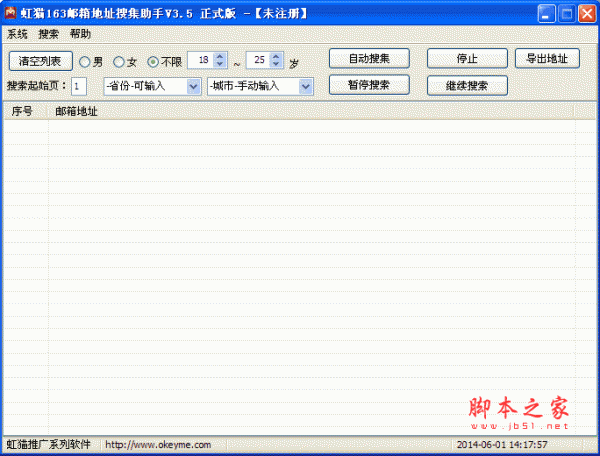600x456 pixels.
Task: Click the 暂停搜索 button
Action: click(369, 85)
